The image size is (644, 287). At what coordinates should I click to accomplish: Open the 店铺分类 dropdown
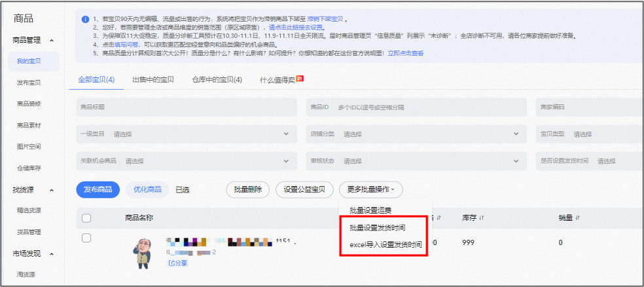pos(416,134)
